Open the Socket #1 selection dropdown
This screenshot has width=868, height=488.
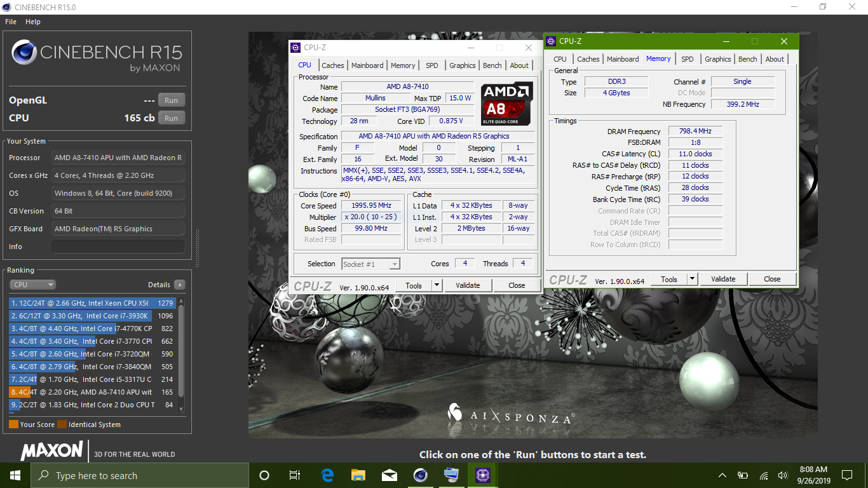pyautogui.click(x=370, y=264)
